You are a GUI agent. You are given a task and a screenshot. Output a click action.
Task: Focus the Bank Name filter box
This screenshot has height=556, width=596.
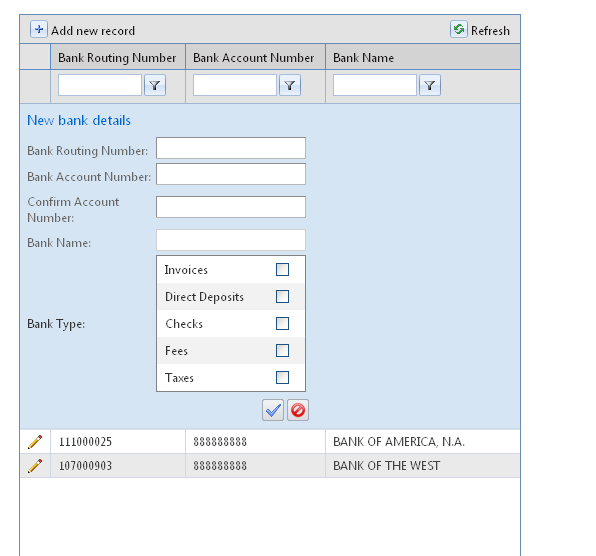point(374,85)
